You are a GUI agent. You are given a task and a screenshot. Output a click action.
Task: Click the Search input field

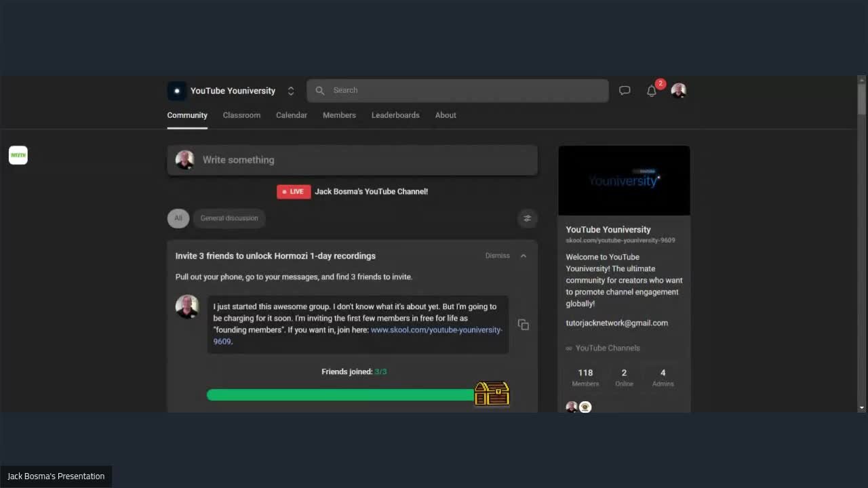click(x=458, y=90)
